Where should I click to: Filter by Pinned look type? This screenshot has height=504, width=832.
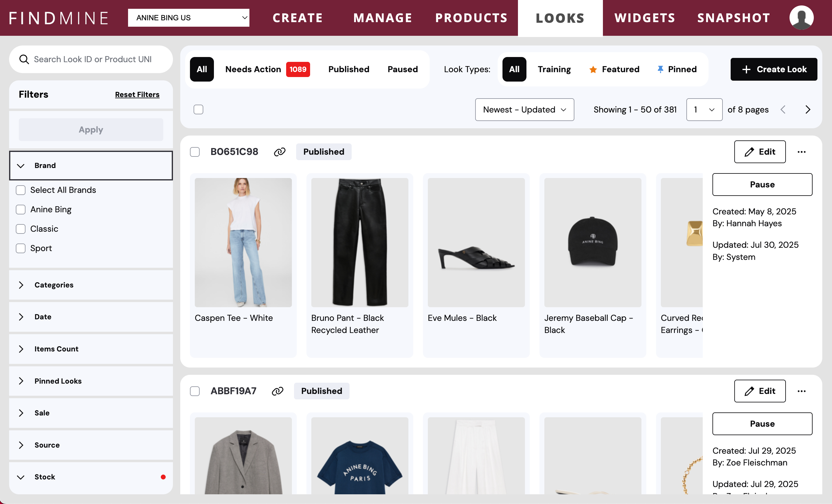(x=676, y=69)
